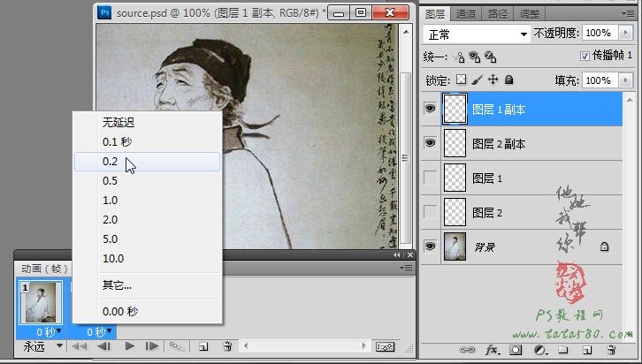Delete layer using the Layers panel trash icon
This screenshot has width=642, height=364.
click(611, 350)
